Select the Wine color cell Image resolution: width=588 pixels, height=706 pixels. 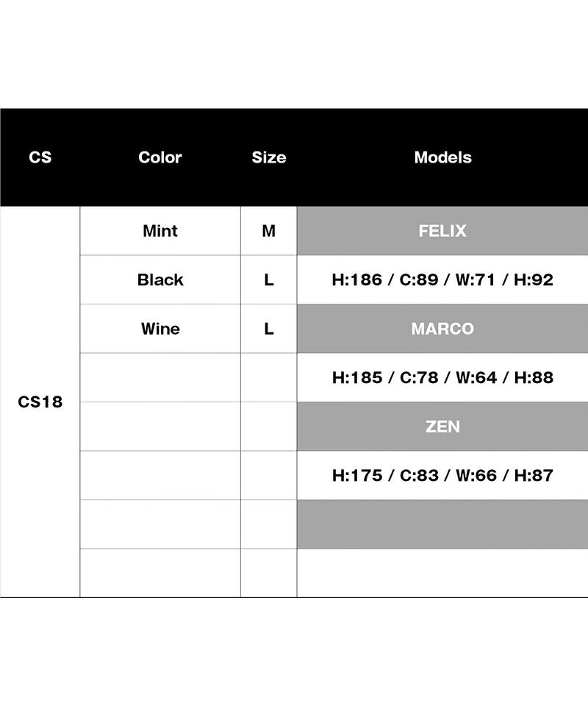(x=159, y=329)
